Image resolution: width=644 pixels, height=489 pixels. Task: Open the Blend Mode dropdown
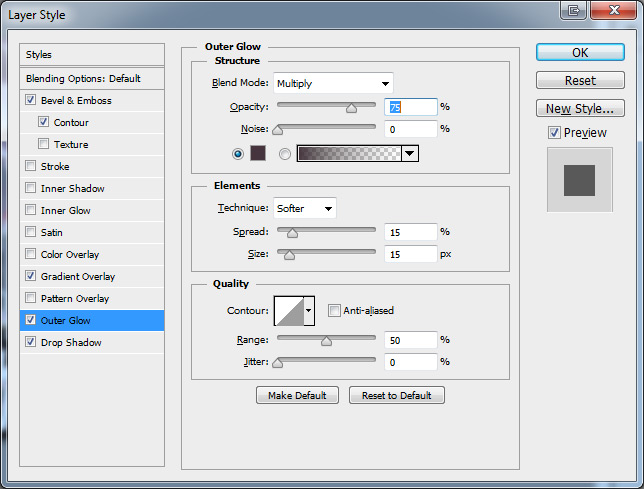[333, 83]
